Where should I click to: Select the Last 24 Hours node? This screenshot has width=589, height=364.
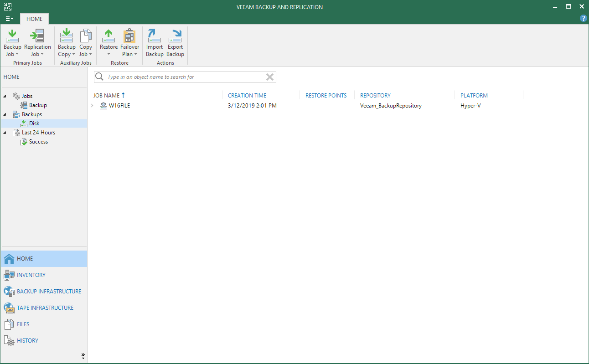pyautogui.click(x=38, y=133)
